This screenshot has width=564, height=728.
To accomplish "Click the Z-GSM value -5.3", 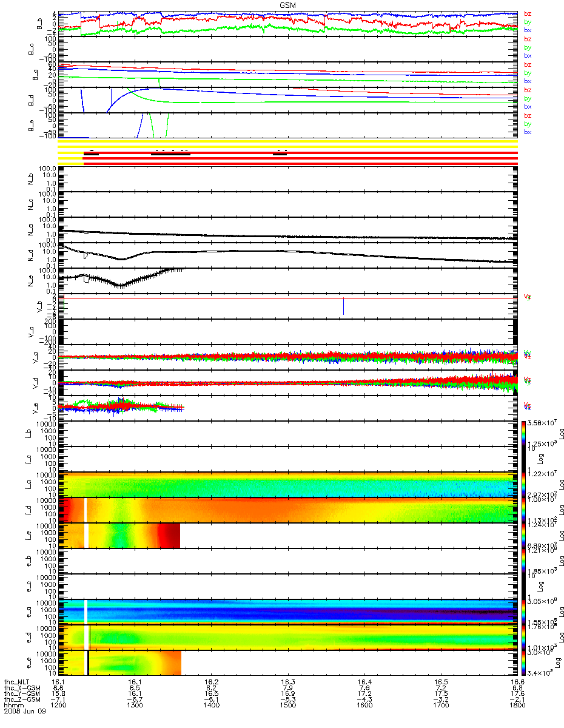I will 287,699.
